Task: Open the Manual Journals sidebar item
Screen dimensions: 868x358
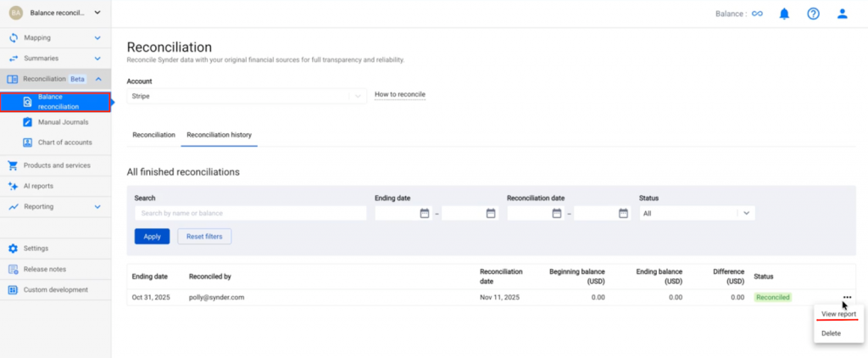Action: point(62,122)
